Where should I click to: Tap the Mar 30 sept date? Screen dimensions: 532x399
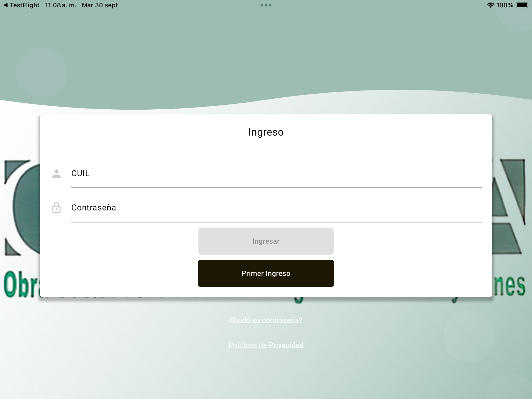click(100, 5)
